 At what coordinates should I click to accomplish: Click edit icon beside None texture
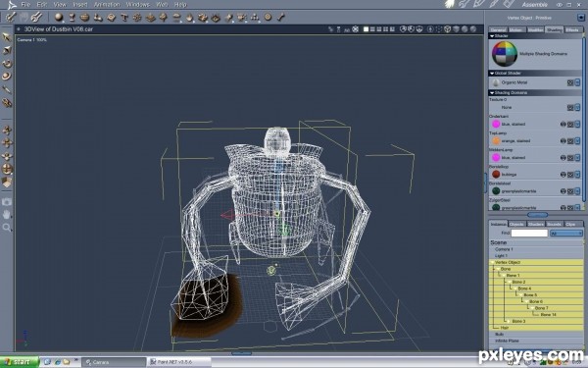click(570, 107)
